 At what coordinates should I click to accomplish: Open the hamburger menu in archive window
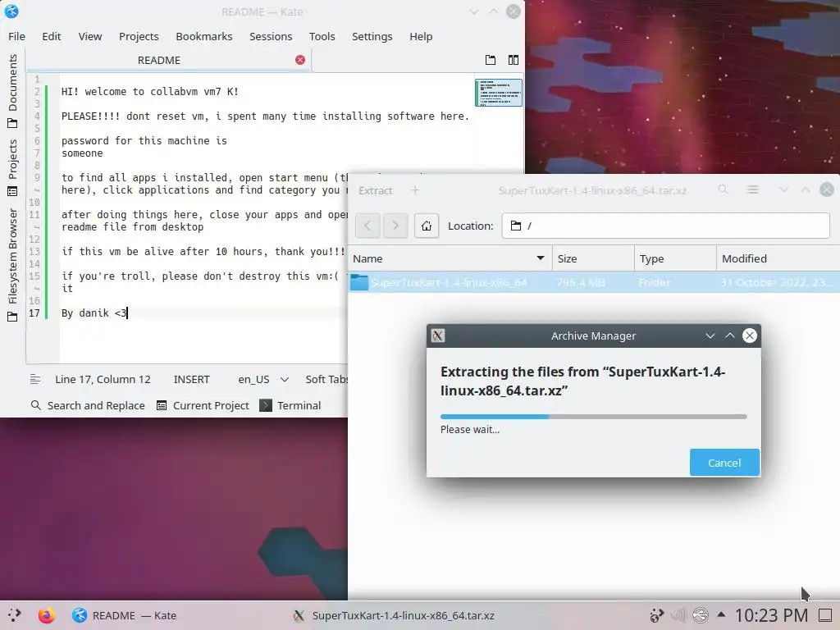click(753, 189)
